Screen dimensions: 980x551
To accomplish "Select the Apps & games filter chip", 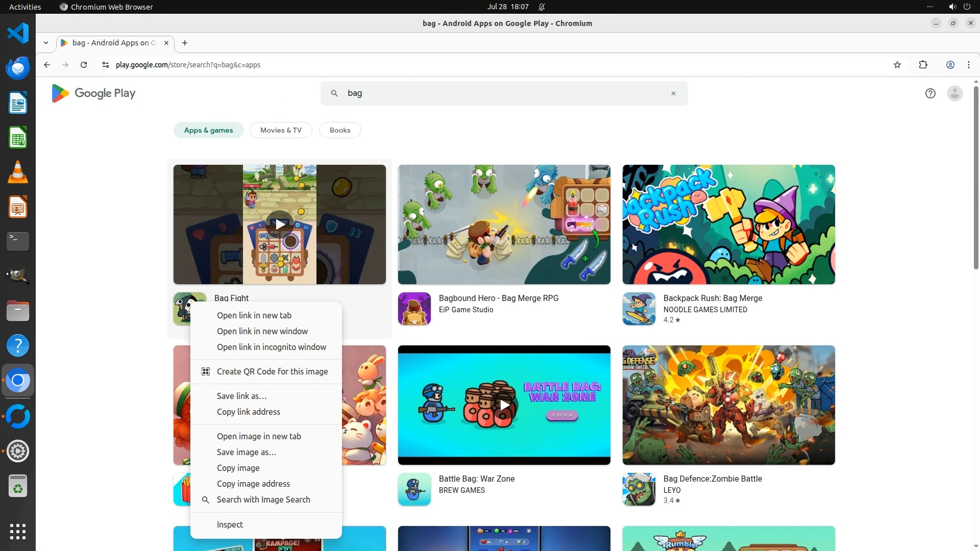I will coord(208,130).
